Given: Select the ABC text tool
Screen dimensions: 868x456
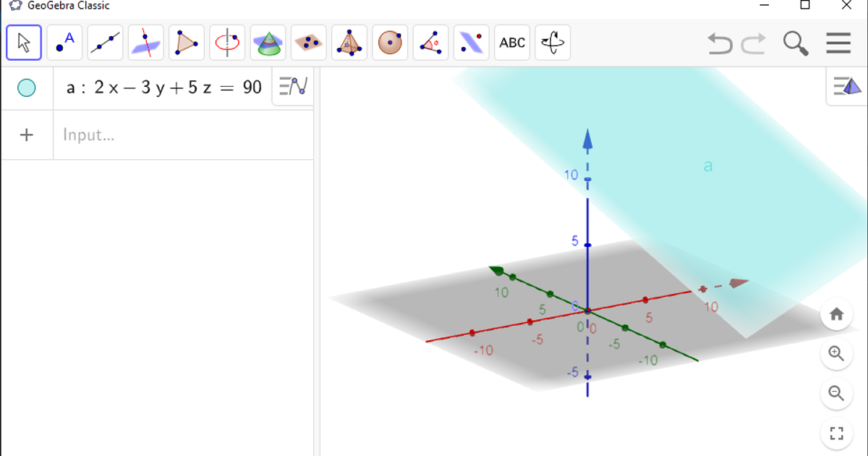Looking at the screenshot, I should click(x=512, y=43).
